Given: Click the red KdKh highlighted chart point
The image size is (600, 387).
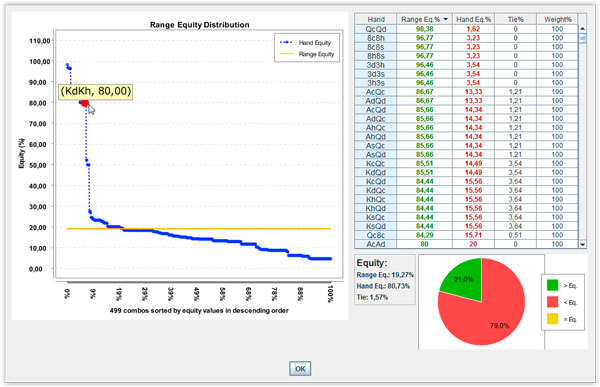Looking at the screenshot, I should [x=85, y=103].
